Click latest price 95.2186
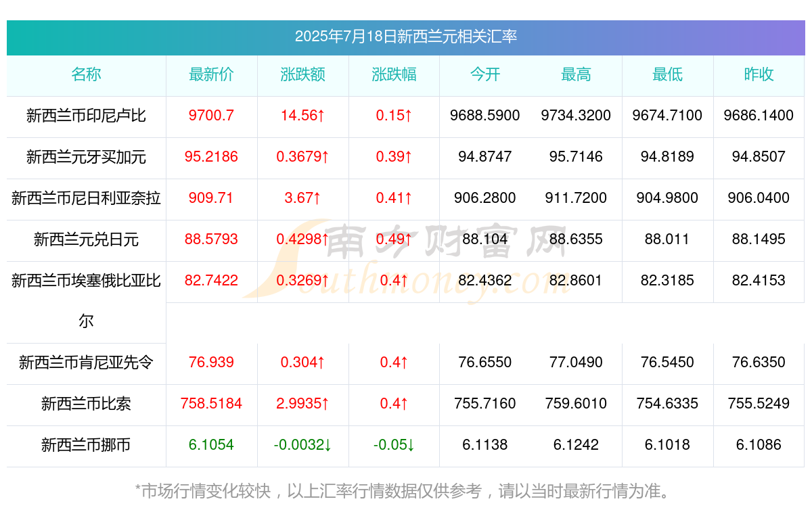 [x=211, y=157]
